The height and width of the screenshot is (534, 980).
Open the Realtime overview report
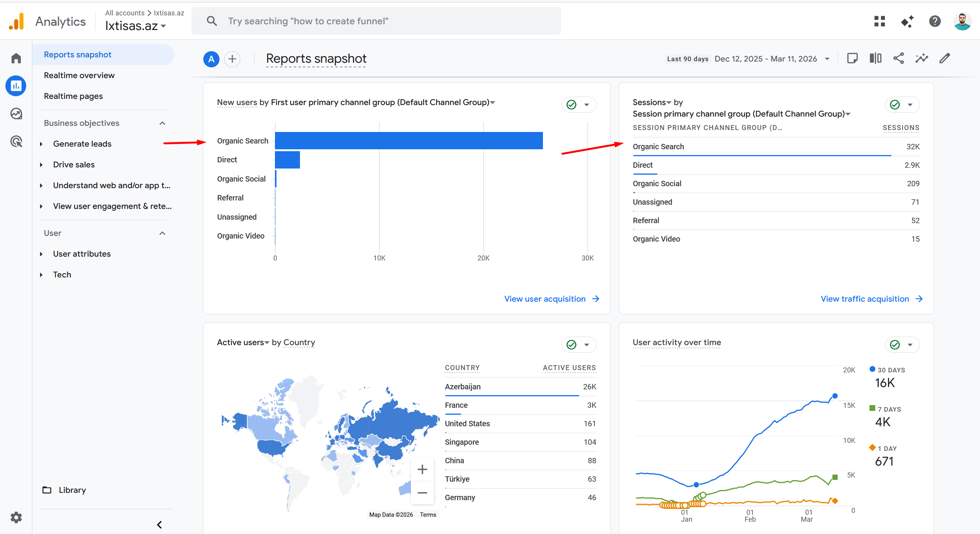(79, 75)
